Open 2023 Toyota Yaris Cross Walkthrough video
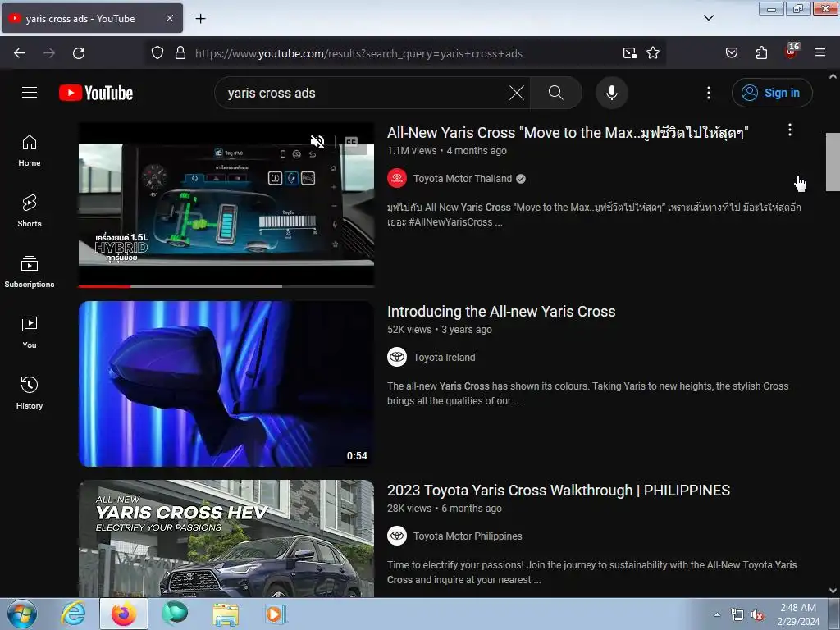Screen dimensions: 840x630 tap(558, 491)
